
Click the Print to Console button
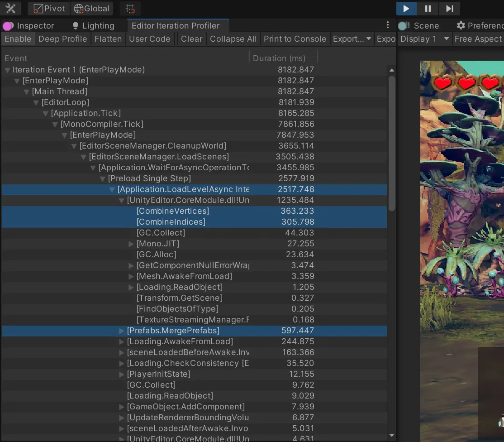click(295, 39)
